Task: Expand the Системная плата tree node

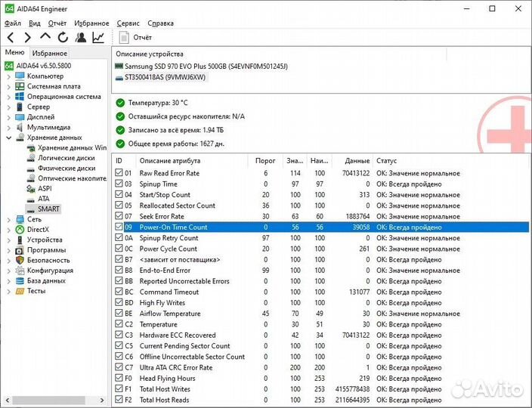Action: coord(9,87)
